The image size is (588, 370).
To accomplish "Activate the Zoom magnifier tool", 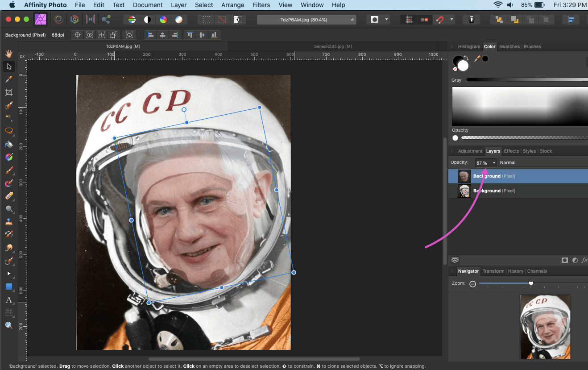I will pyautogui.click(x=8, y=325).
